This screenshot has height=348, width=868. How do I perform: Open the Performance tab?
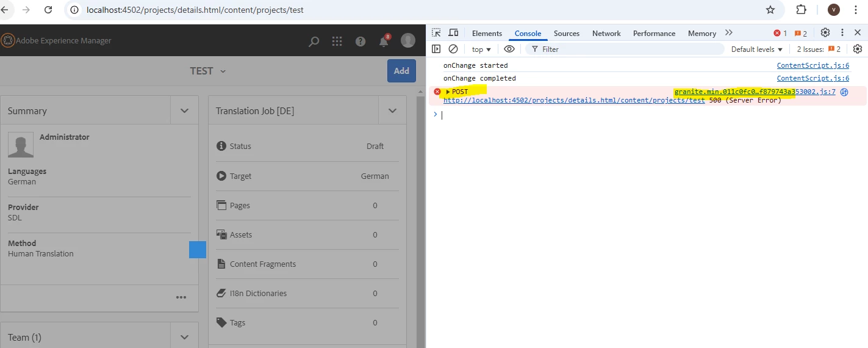654,34
